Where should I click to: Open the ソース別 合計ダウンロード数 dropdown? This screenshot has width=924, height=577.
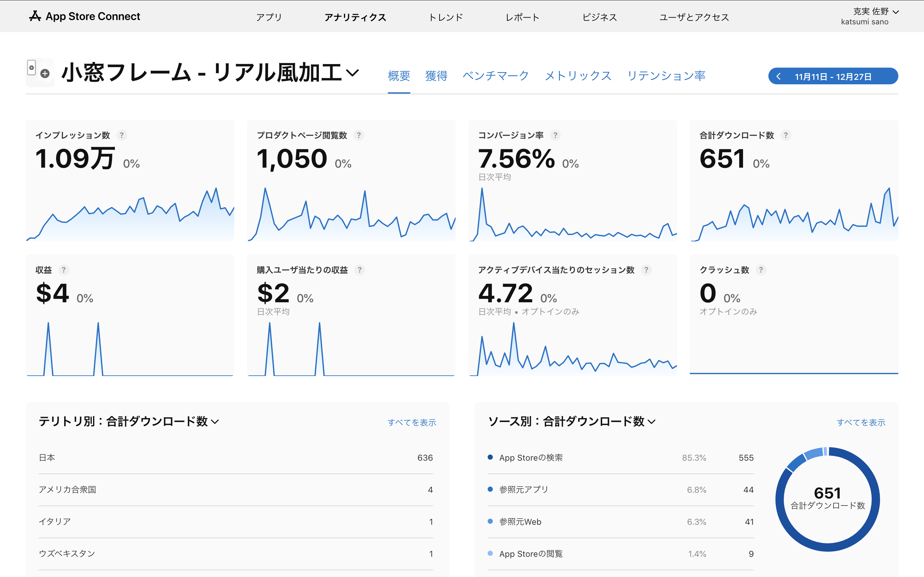click(x=652, y=422)
